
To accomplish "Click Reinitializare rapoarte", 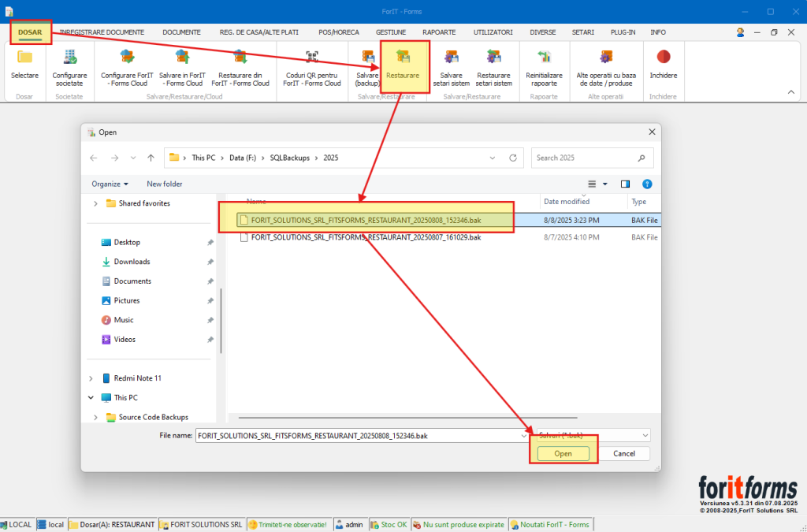I will pyautogui.click(x=544, y=68).
